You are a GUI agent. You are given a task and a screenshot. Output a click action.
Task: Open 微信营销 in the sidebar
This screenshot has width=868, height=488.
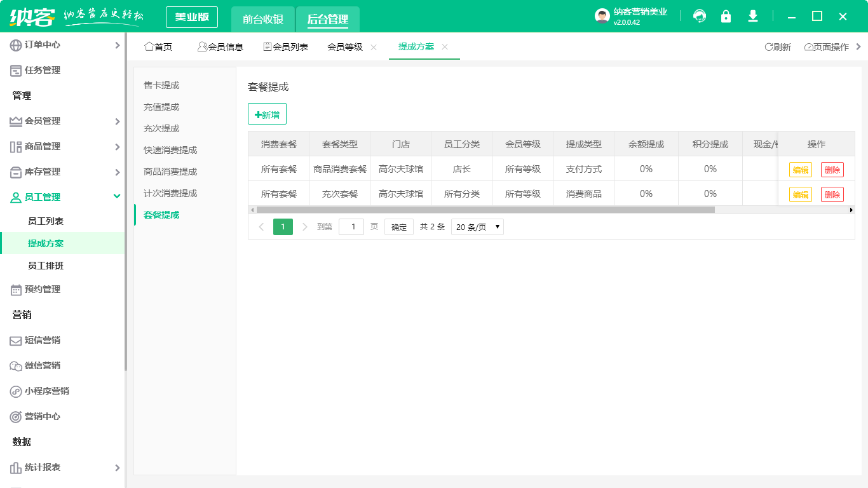click(x=42, y=366)
